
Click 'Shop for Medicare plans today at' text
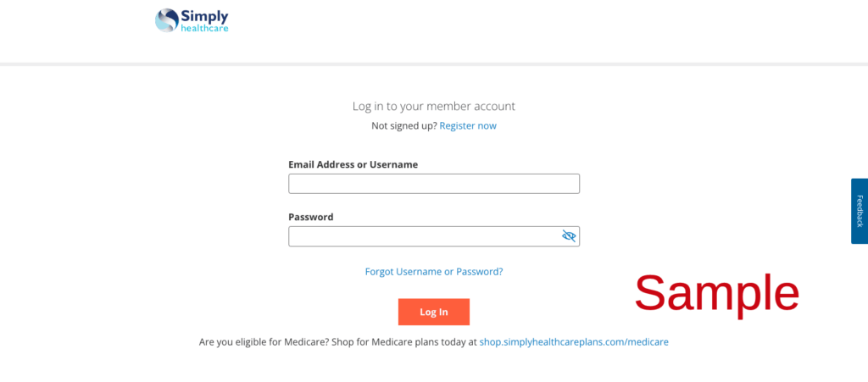tap(404, 342)
